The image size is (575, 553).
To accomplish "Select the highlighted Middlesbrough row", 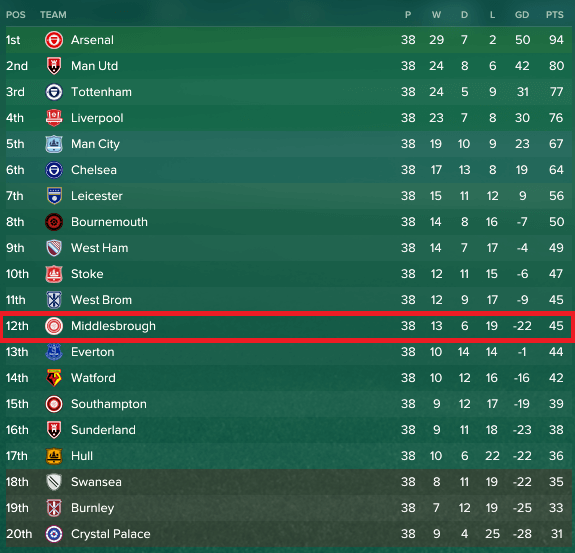I will (x=287, y=326).
